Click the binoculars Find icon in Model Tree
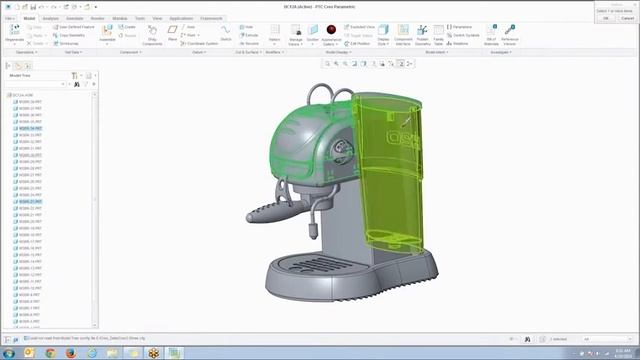 pyautogui.click(x=77, y=84)
